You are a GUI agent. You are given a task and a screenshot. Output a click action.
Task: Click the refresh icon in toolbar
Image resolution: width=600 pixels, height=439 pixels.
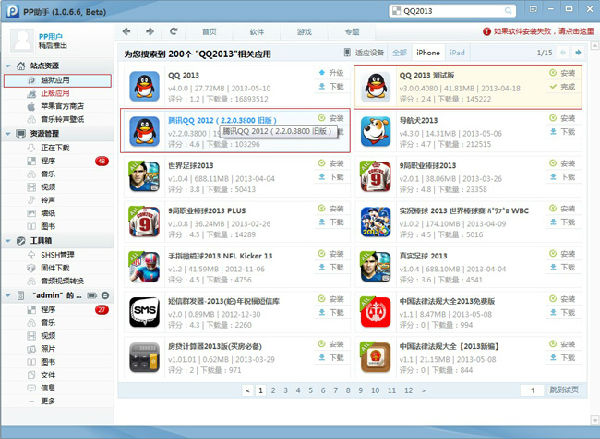[x=174, y=32]
